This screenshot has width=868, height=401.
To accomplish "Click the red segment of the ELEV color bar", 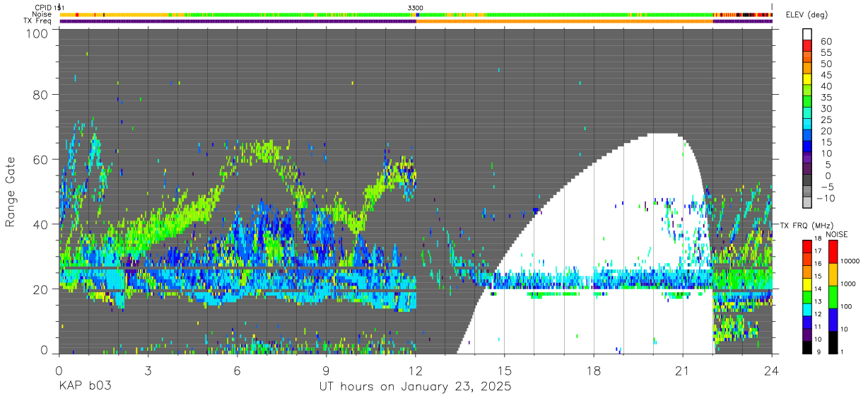I will click(x=807, y=47).
